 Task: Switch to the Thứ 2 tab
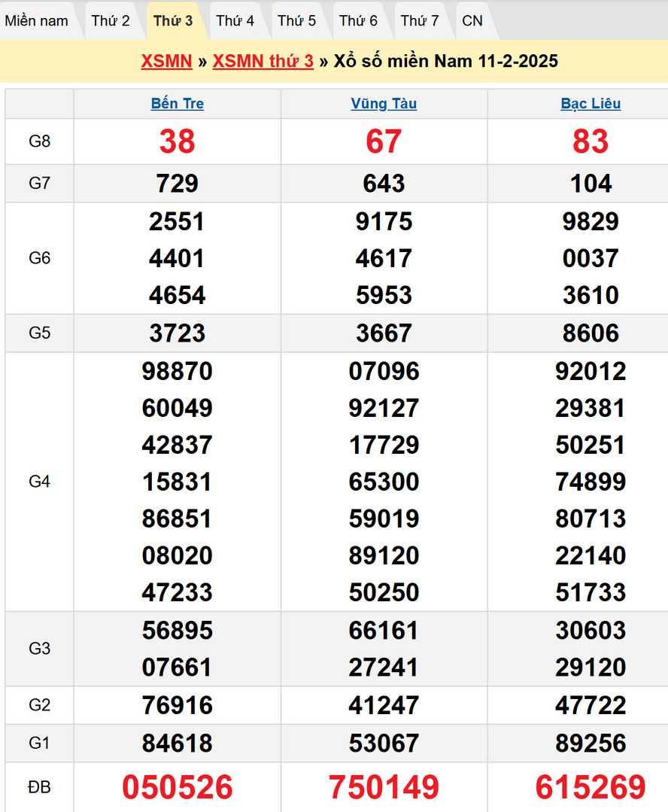coord(111,20)
